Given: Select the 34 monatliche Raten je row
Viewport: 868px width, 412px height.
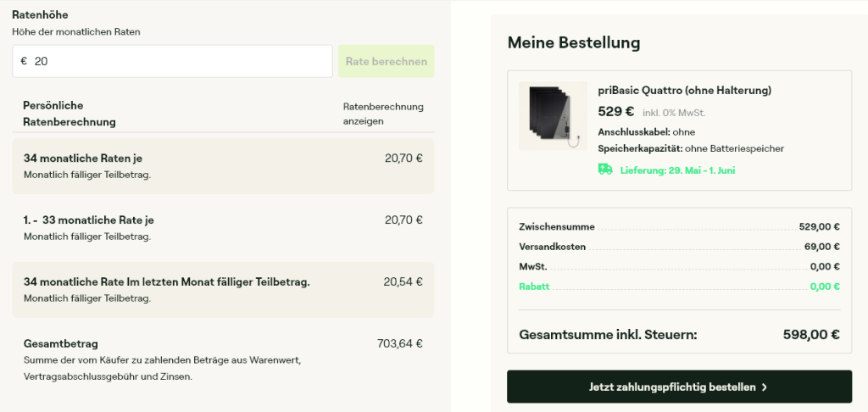Looking at the screenshot, I should point(223,166).
